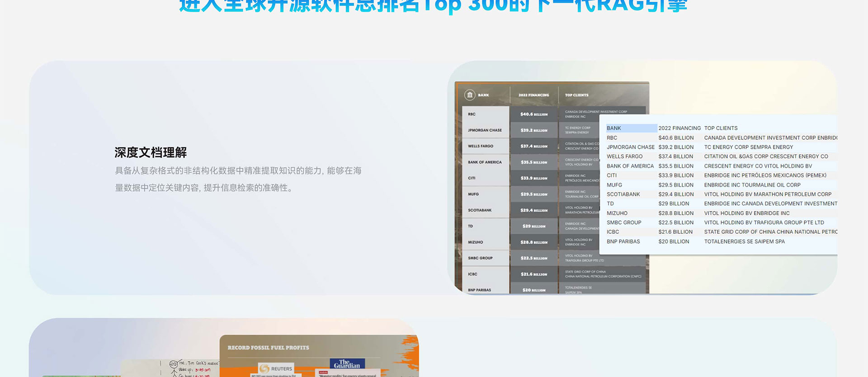Click The Guardian logo in fossil fuel card
868x377 pixels.
tap(347, 364)
